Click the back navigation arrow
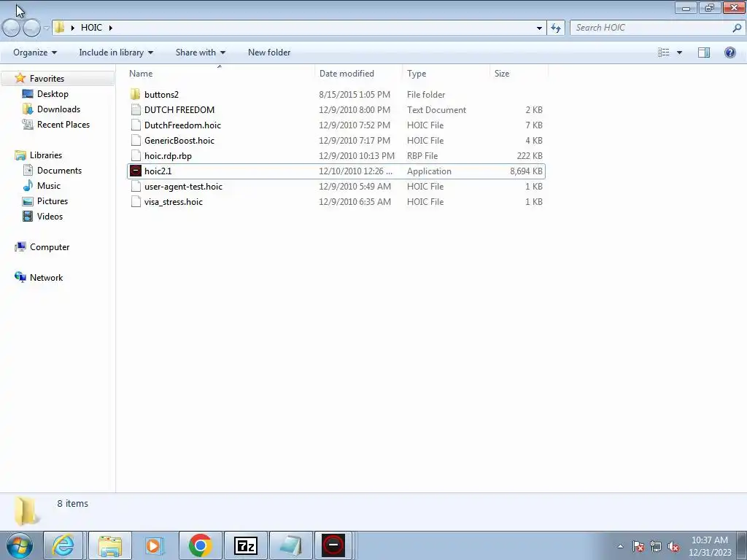The image size is (747, 560). (x=11, y=28)
